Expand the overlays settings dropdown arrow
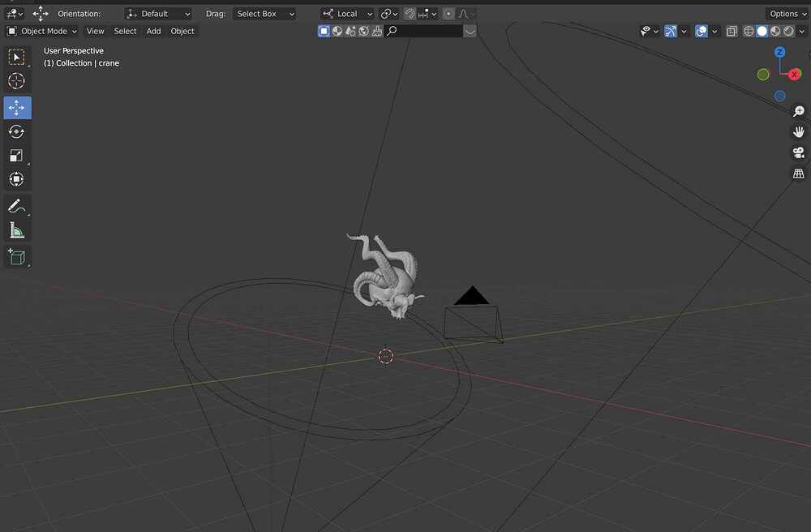Image resolution: width=811 pixels, height=532 pixels. click(714, 31)
